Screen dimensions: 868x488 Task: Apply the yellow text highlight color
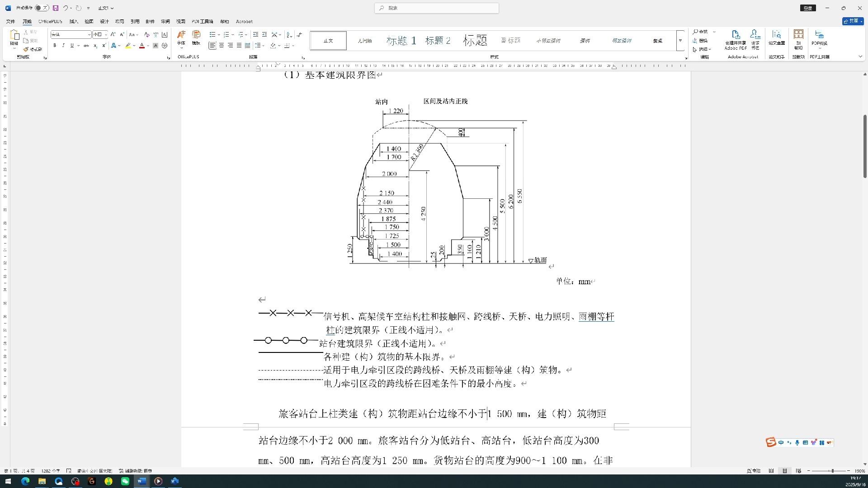pos(128,46)
